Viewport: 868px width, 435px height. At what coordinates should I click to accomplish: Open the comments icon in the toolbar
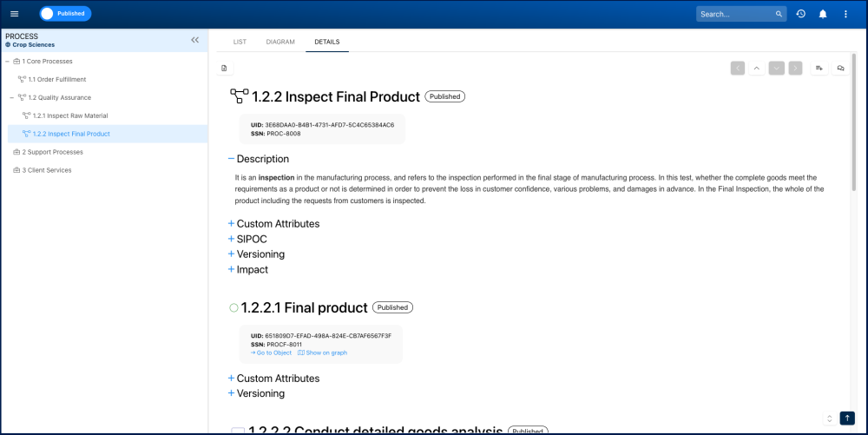tap(840, 68)
